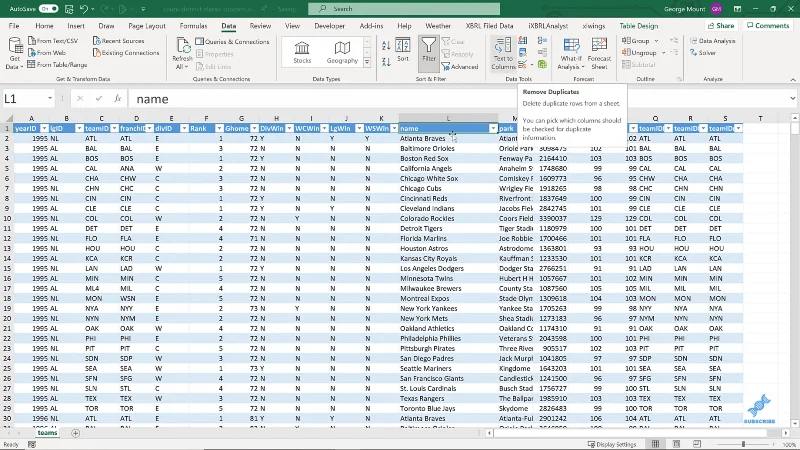Expand the Data Types gallery
Viewport: 800px width, 450px height.
coord(367,62)
